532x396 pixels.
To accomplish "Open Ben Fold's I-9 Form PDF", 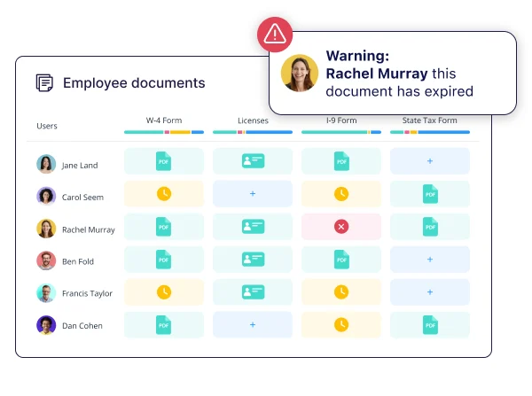I will [341, 260].
